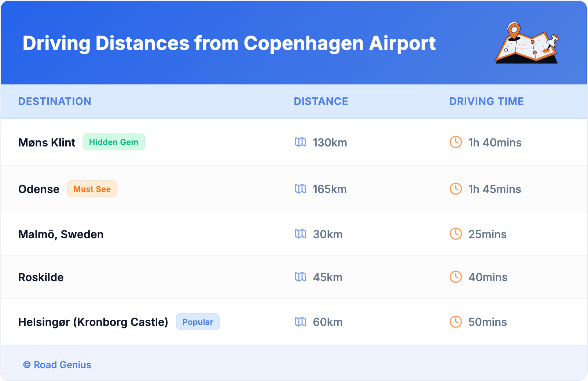Click the map icon beside 165km

(300, 189)
